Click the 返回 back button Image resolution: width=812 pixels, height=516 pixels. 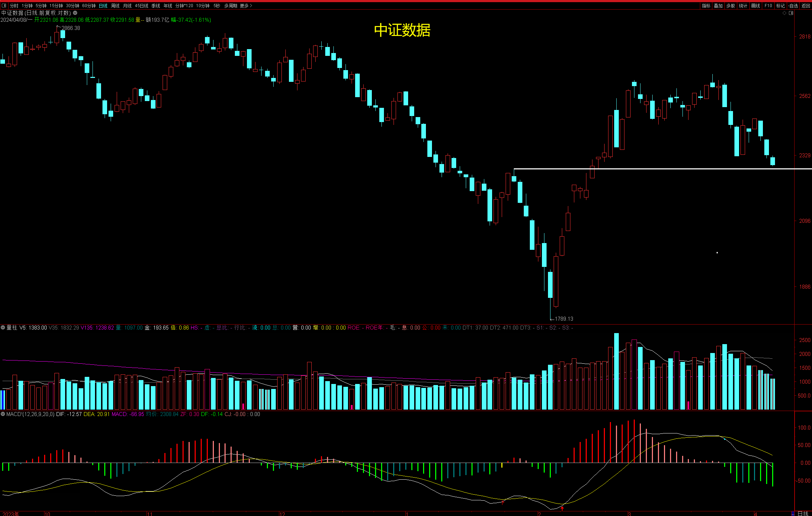point(806,6)
